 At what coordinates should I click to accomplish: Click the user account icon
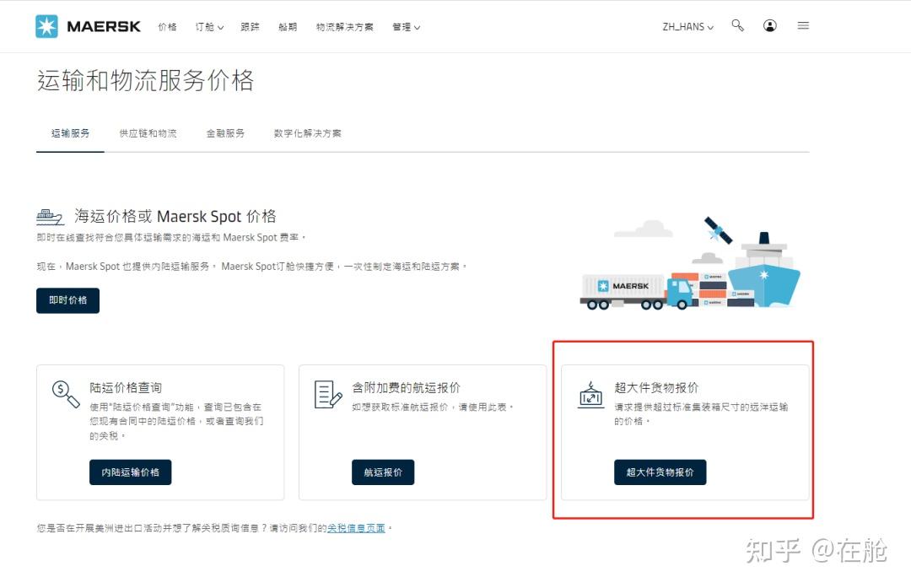pyautogui.click(x=769, y=26)
